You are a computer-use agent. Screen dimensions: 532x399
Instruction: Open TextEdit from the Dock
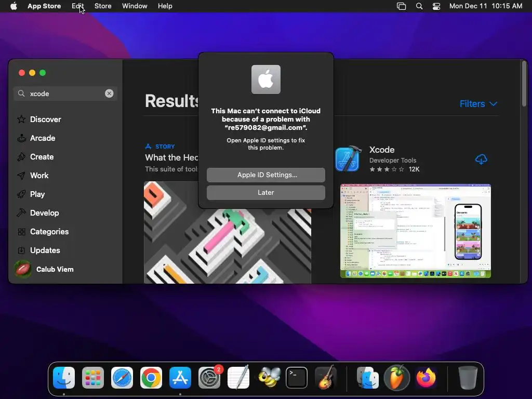pyautogui.click(x=238, y=377)
